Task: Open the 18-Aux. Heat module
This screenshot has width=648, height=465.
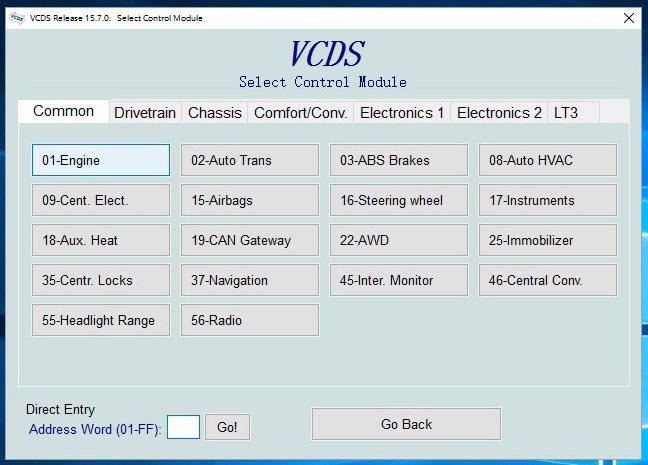Action: pos(101,240)
